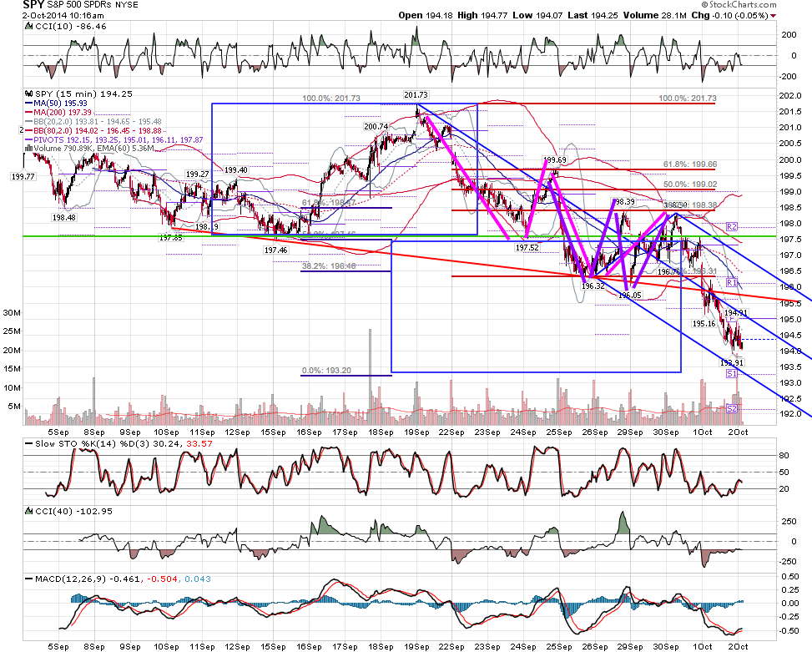Click the High 194.77 value
The width and height of the screenshot is (812, 652).
483,15
